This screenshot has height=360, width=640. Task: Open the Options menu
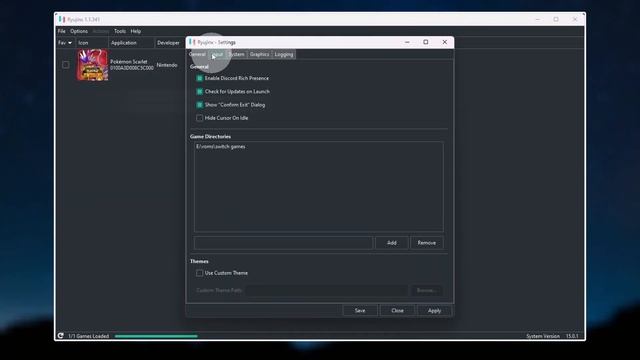[79, 31]
